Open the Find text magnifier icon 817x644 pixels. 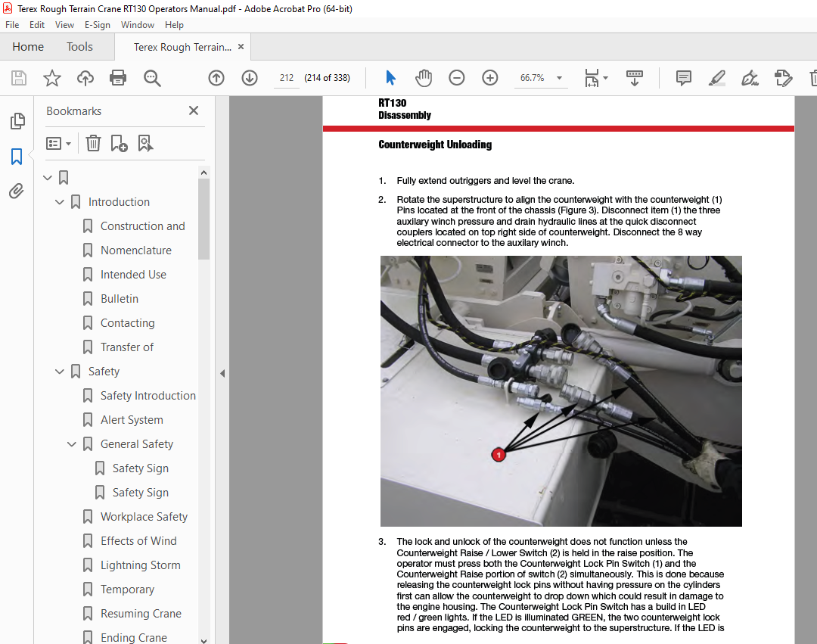[152, 78]
